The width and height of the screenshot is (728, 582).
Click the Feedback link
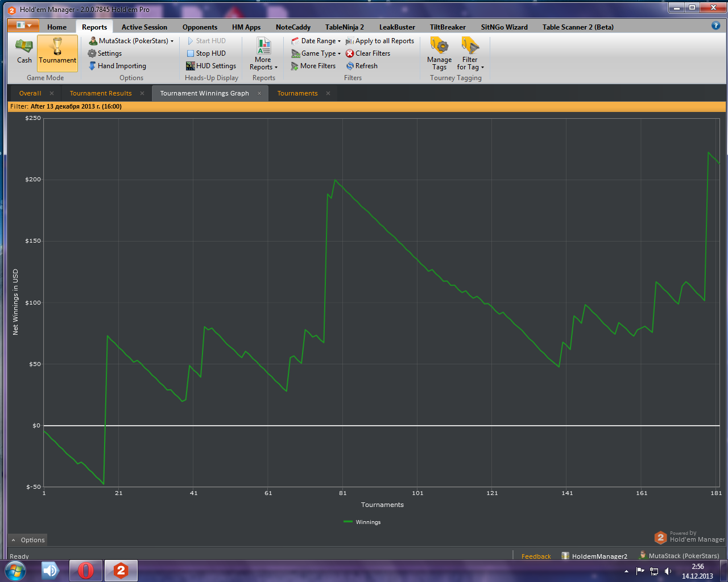pyautogui.click(x=536, y=556)
